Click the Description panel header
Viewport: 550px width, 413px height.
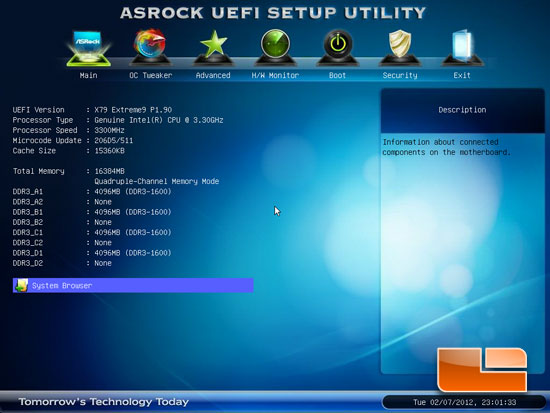[462, 110]
